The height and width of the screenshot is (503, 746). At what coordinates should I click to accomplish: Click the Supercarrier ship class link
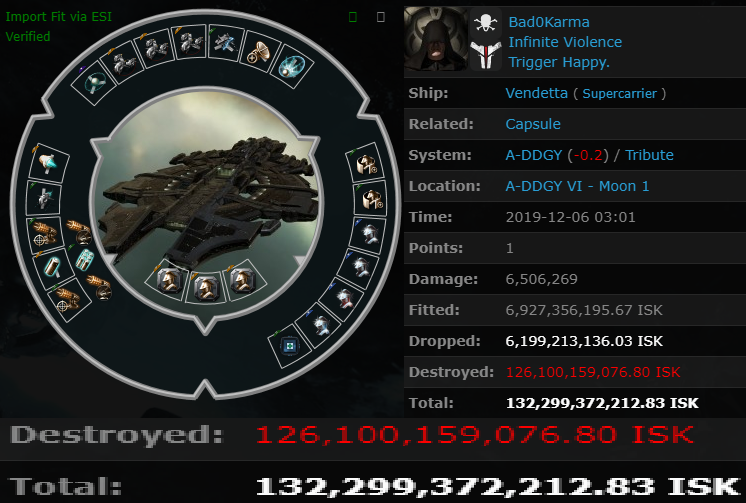tap(619, 93)
